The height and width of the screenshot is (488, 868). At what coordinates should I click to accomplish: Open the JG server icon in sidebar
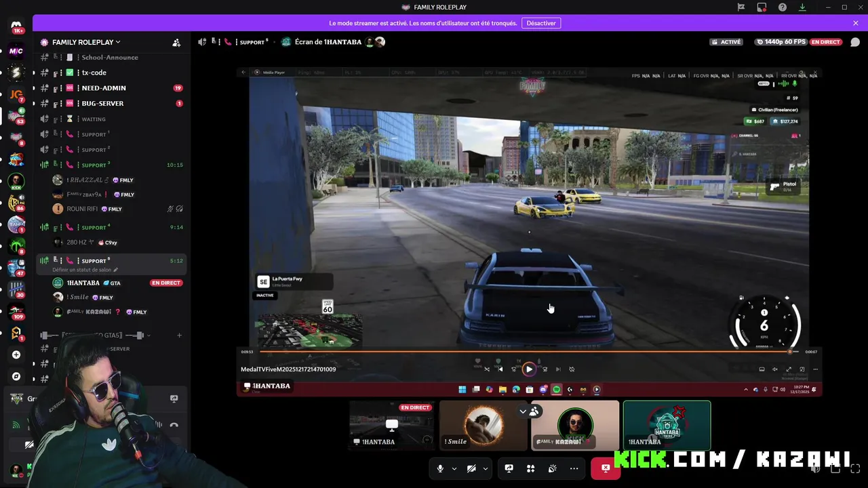[16, 95]
